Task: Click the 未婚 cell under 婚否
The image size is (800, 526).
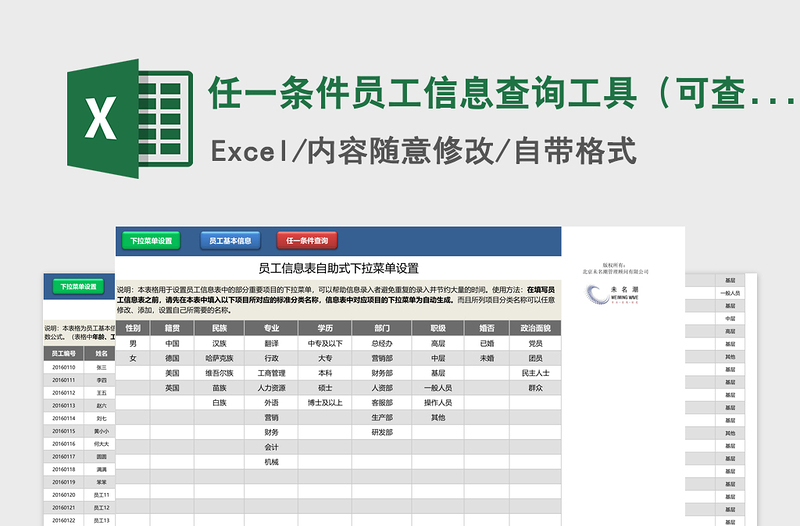Action: point(487,358)
